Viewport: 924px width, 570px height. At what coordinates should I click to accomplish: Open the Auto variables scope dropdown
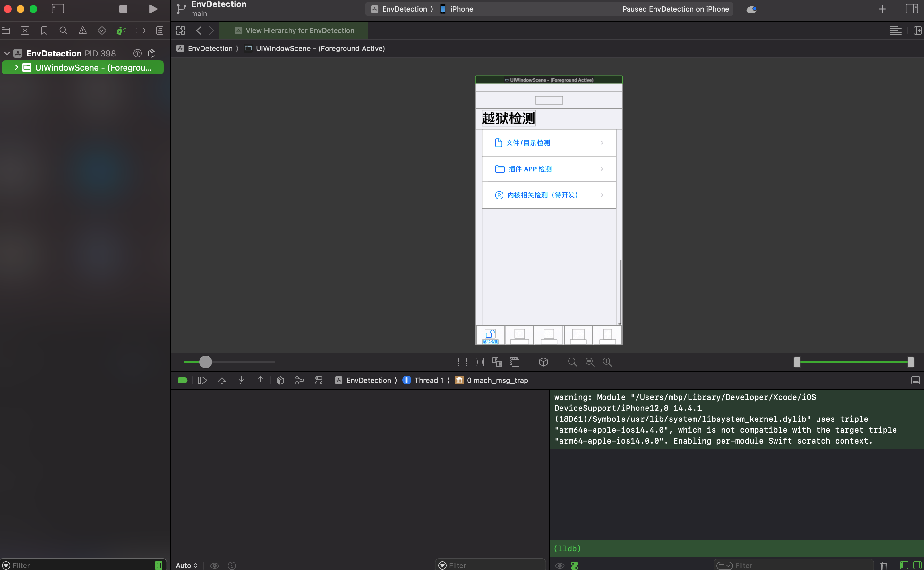click(x=186, y=565)
